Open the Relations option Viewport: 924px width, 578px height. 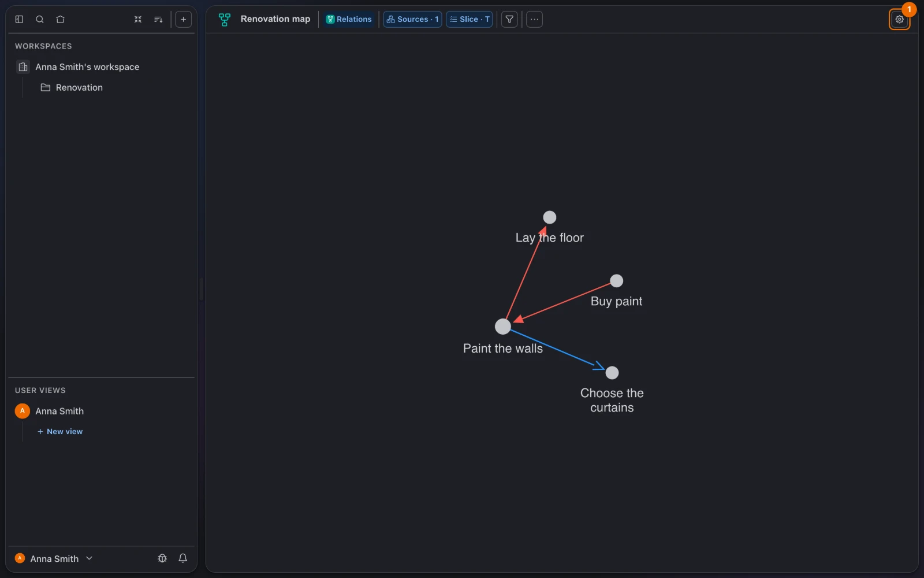[x=349, y=19]
